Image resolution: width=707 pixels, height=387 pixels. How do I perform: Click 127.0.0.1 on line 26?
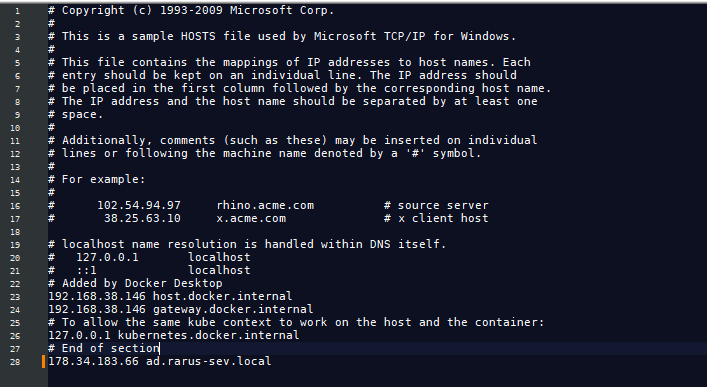point(79,335)
